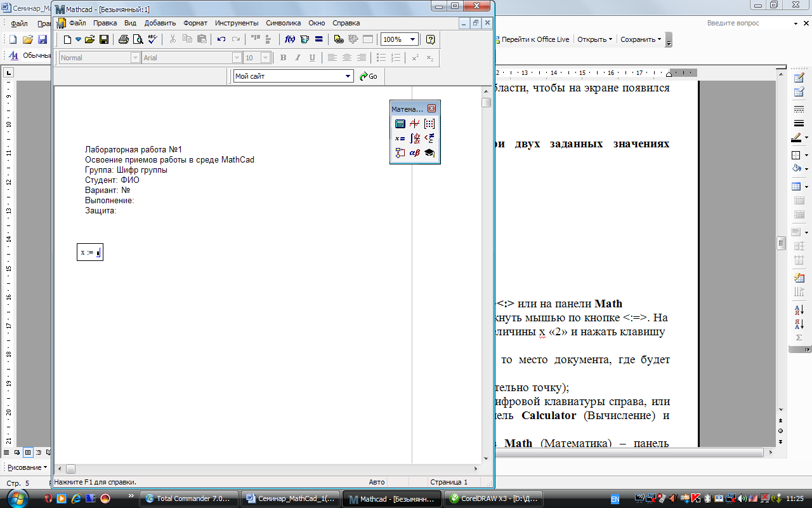Screen dimensions: 812x508
Task: Click the Eraser icon in Word sidebar
Action: [x=799, y=93]
